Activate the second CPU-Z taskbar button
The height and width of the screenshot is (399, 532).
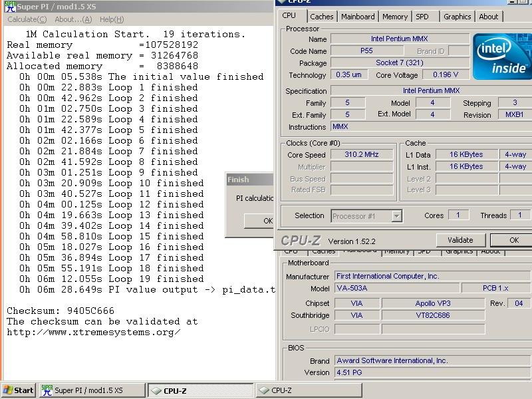point(309,390)
